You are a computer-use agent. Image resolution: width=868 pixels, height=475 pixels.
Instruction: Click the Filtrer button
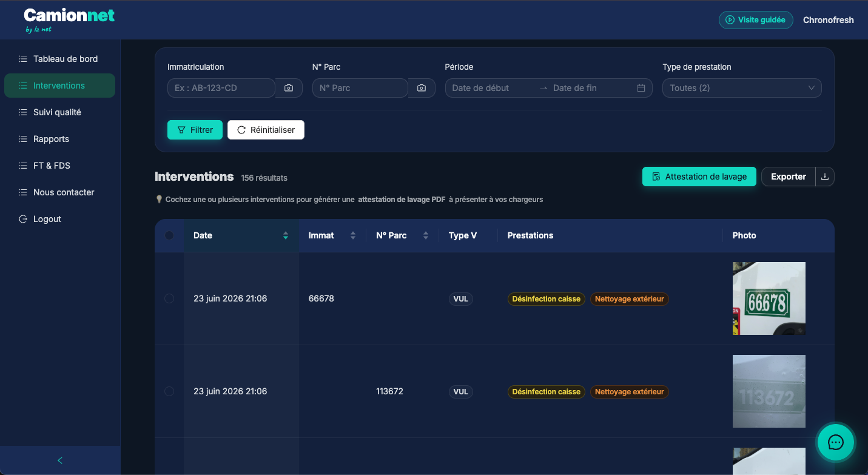point(195,130)
